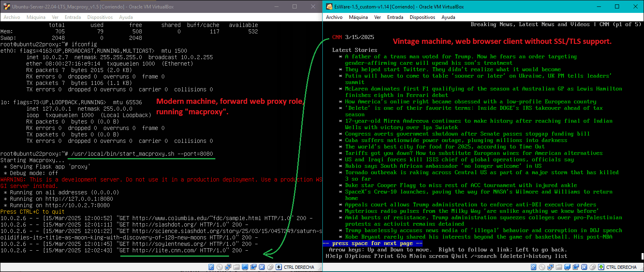Click CPU virtualization icon in EsWare status bar
The height and width of the screenshot is (272, 644).
(584, 267)
